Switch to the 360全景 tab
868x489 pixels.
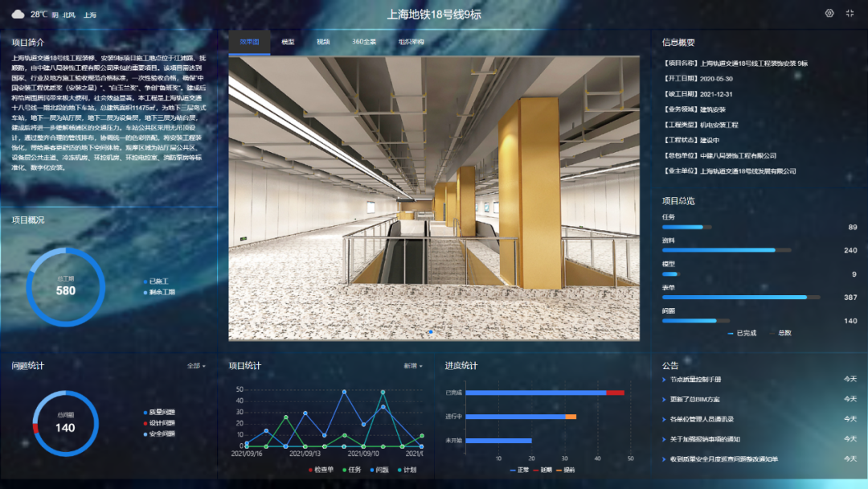(364, 42)
